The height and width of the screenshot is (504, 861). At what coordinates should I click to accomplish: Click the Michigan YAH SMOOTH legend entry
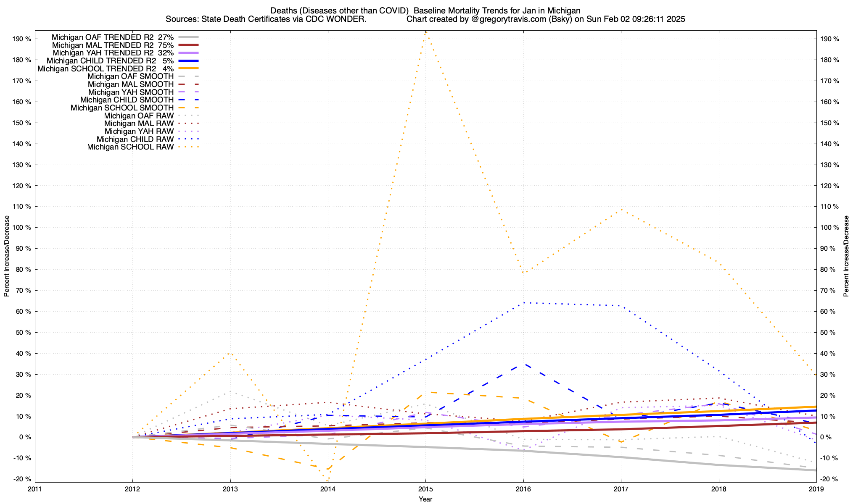pos(131,92)
